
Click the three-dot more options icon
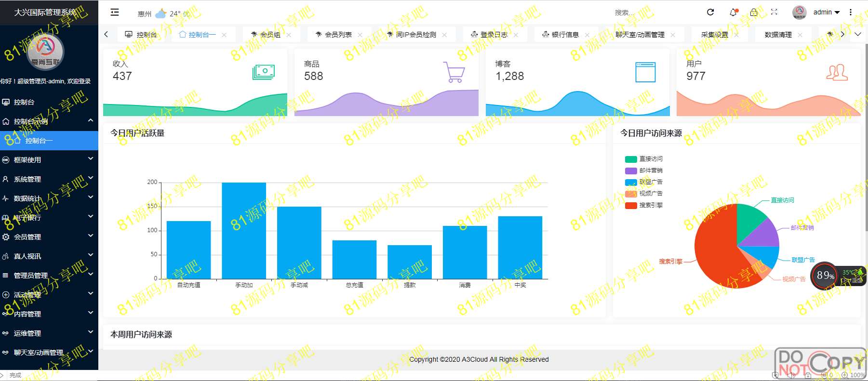pyautogui.click(x=851, y=13)
